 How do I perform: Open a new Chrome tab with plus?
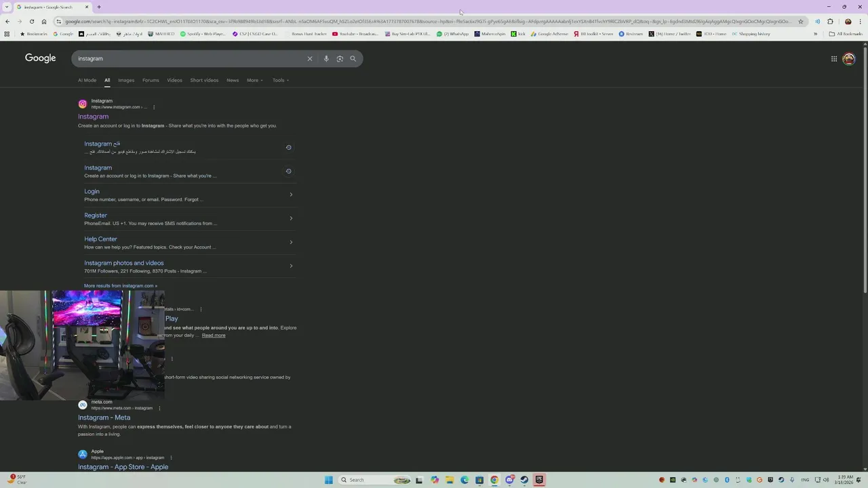(x=99, y=7)
